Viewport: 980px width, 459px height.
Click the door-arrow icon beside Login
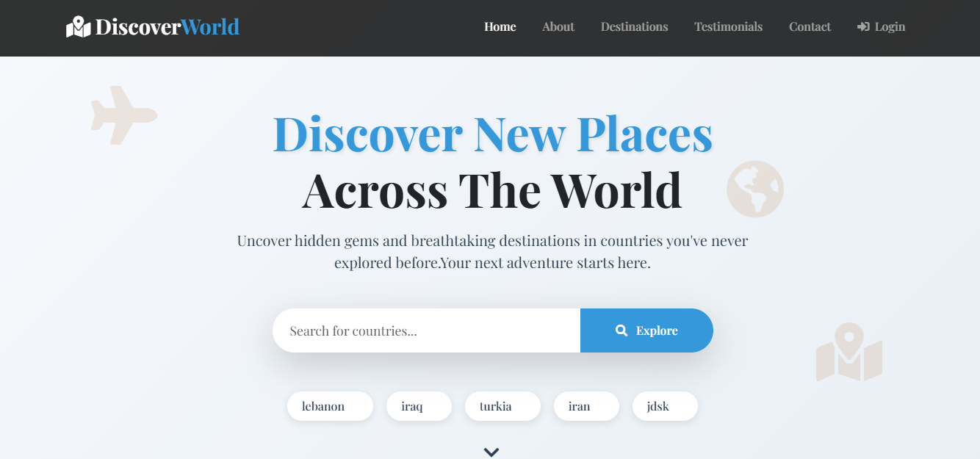862,26
